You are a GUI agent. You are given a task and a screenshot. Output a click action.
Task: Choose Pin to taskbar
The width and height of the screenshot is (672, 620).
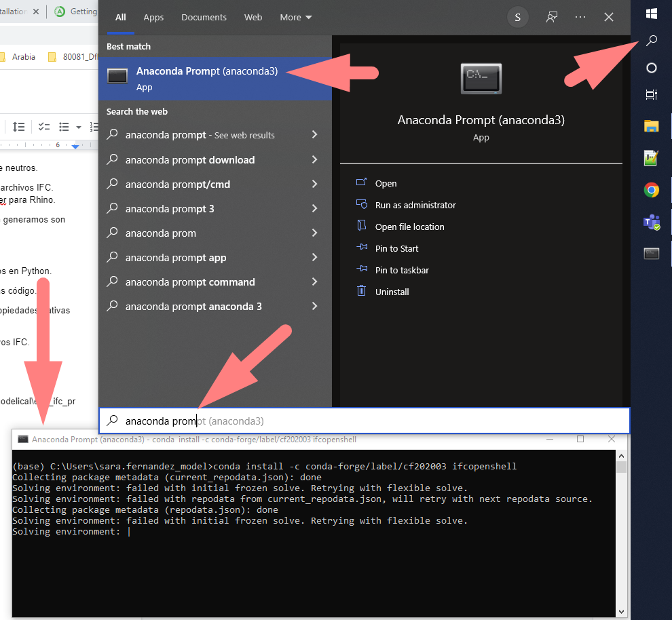(x=392, y=270)
